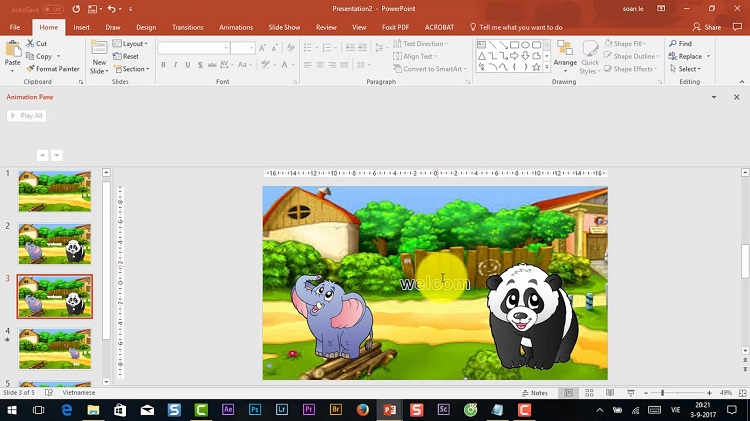Toggle Underline formatting
This screenshot has width=750, height=421.
[188, 65]
